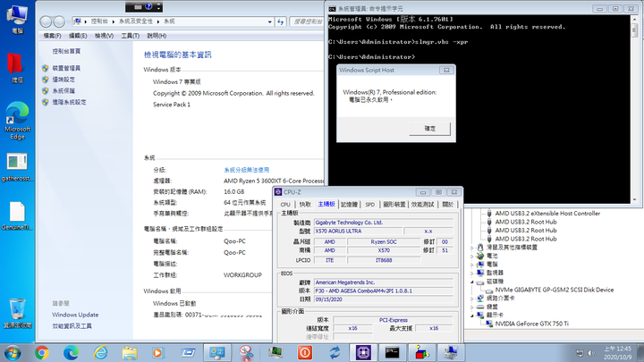Switch to CPU tab in CPU-Z

click(285, 205)
